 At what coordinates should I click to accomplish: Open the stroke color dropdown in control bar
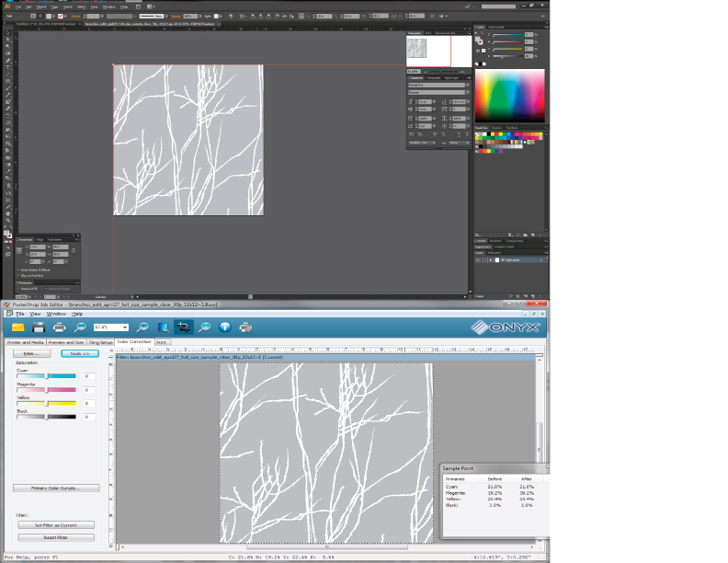point(65,16)
